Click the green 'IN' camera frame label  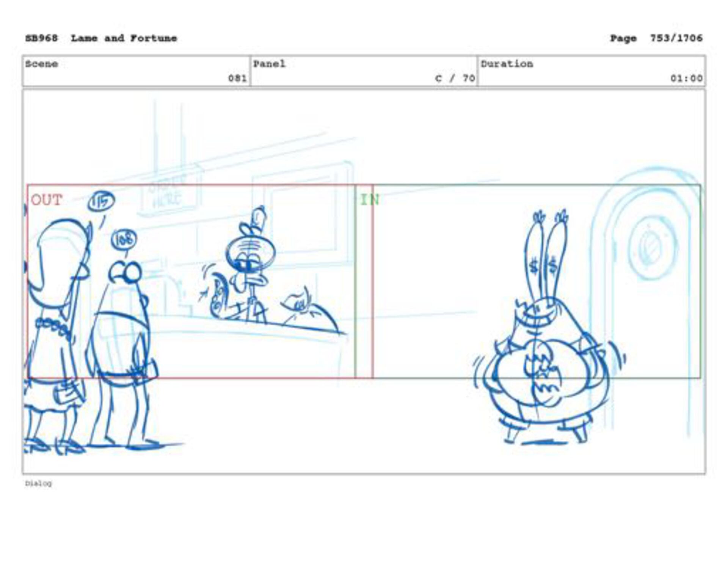(x=369, y=200)
